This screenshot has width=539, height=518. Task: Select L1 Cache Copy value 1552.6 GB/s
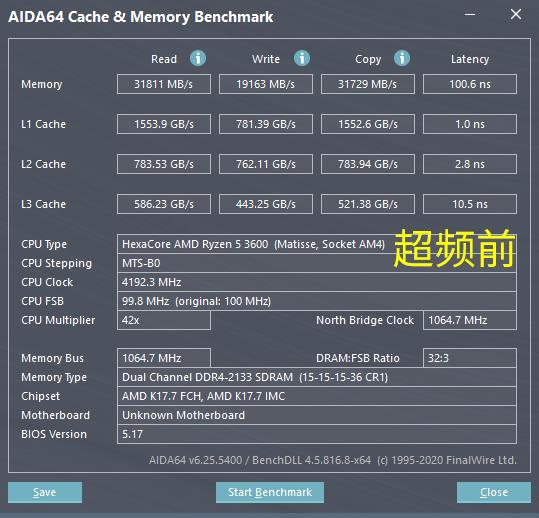coord(368,124)
